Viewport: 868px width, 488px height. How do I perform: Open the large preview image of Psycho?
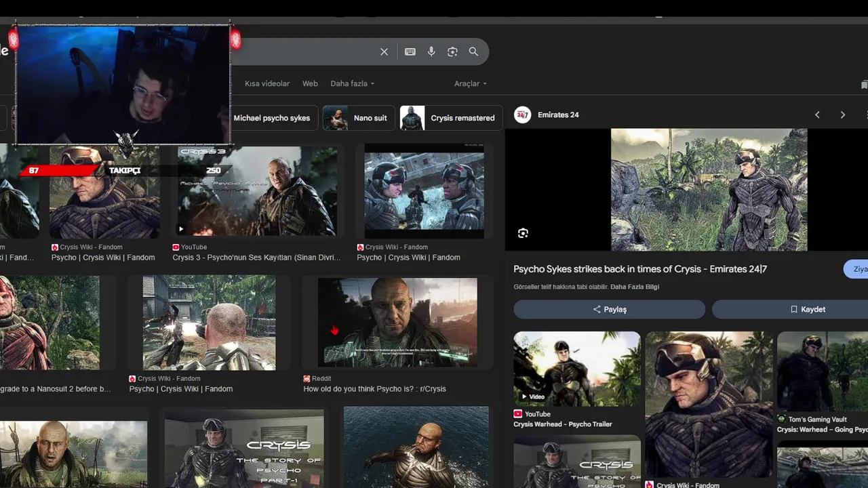pyautogui.click(x=709, y=190)
